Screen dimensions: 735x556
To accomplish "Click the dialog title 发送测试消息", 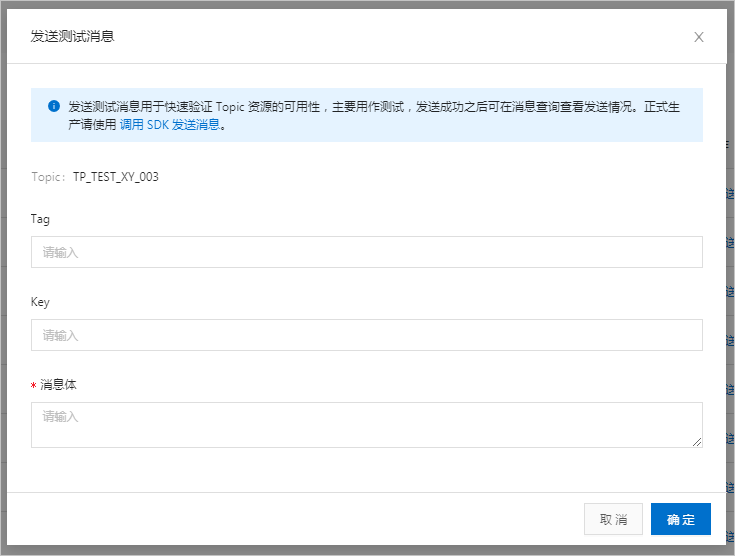I will click(73, 36).
